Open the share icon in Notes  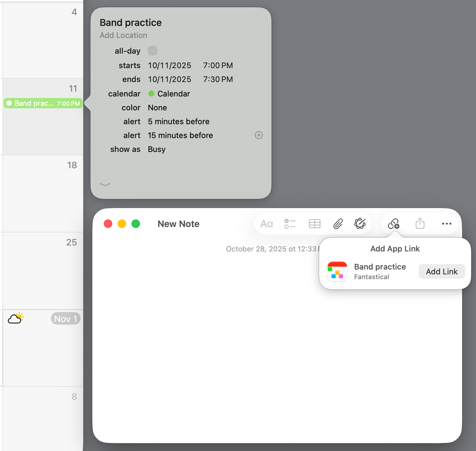tap(420, 224)
